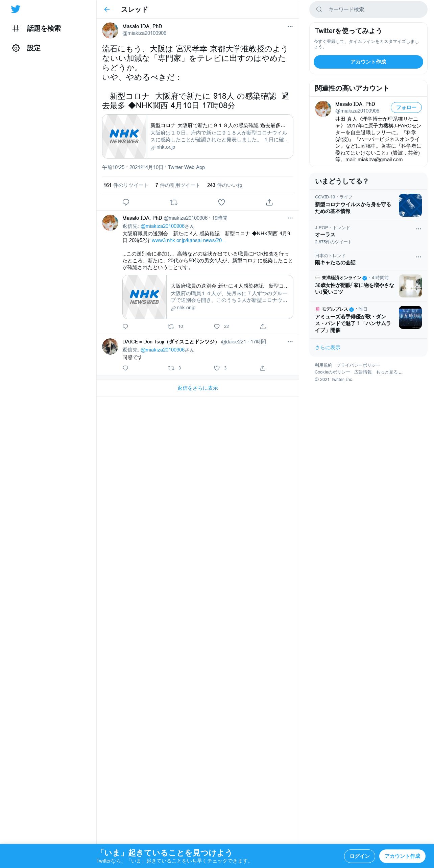Click ログイン in bottom banner

360,856
